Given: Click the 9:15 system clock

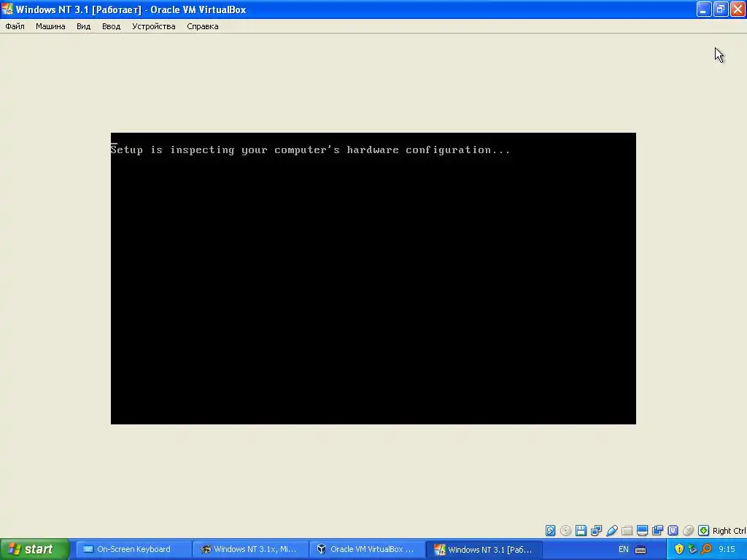Looking at the screenshot, I should coord(727,549).
